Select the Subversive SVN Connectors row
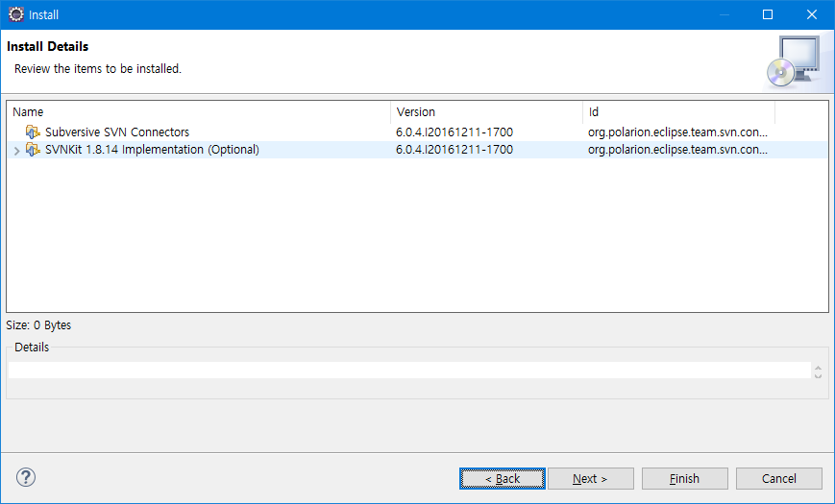 pyautogui.click(x=417, y=132)
